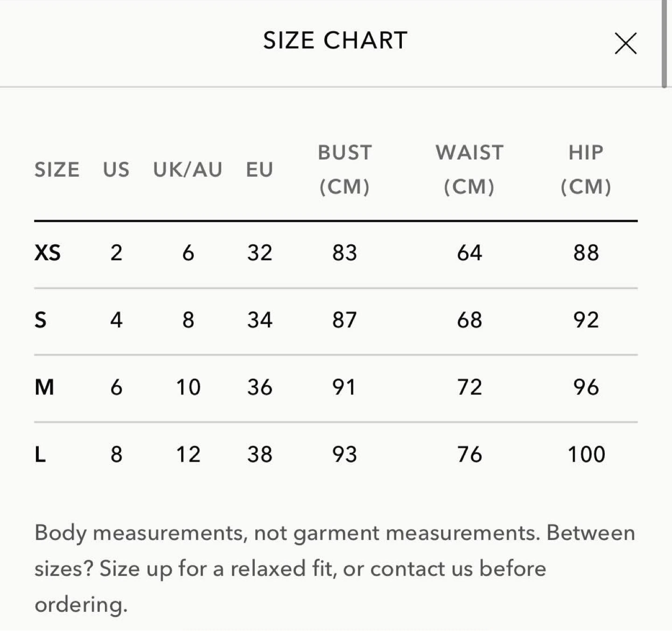The width and height of the screenshot is (672, 631).
Task: Click the EU column header
Action: point(259,170)
